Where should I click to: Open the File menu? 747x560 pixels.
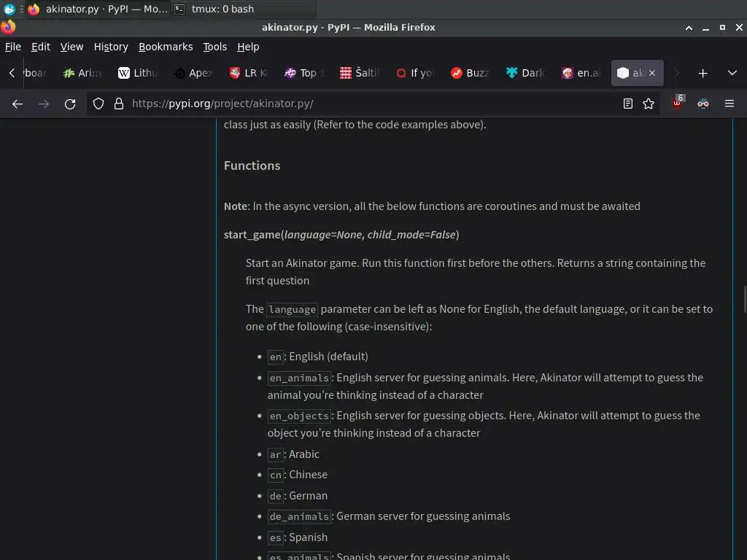(x=13, y=47)
